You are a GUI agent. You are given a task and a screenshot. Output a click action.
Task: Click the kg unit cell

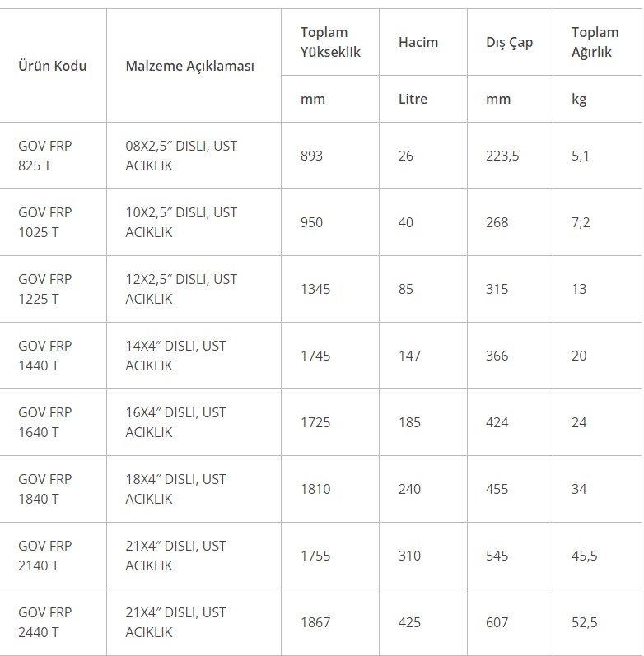[x=579, y=99]
